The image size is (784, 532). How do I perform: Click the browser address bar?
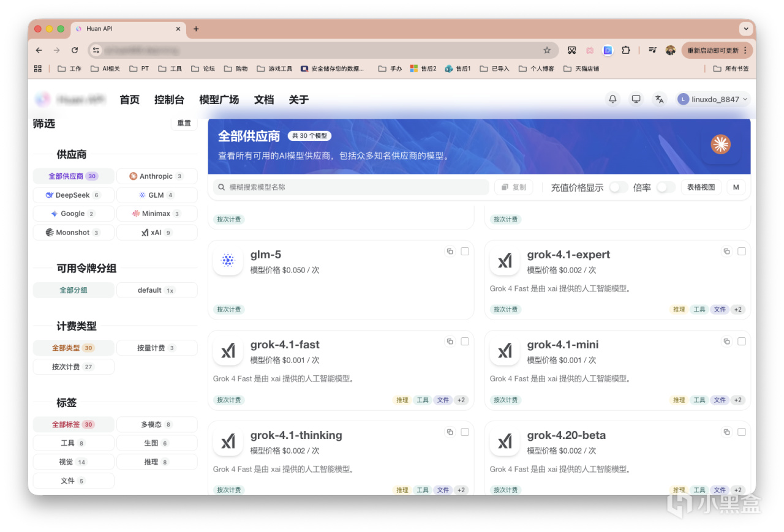point(323,50)
